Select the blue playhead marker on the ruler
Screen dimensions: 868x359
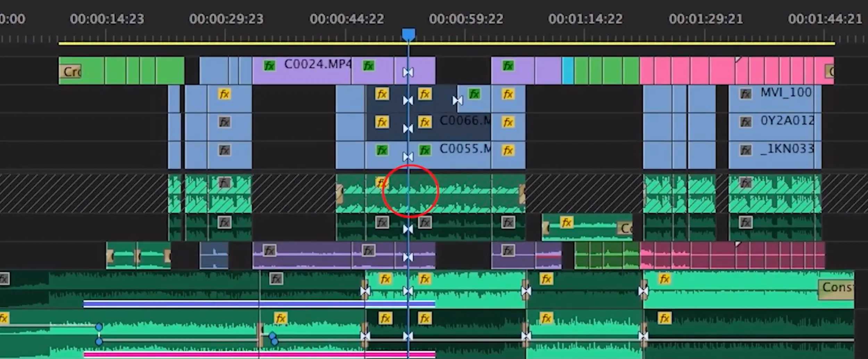coord(408,34)
